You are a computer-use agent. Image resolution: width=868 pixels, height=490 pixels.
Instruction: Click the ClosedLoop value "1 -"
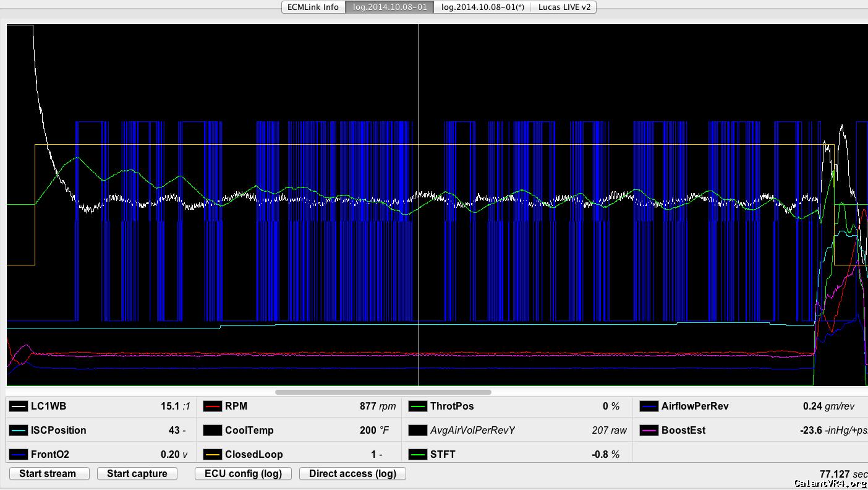[377, 455]
